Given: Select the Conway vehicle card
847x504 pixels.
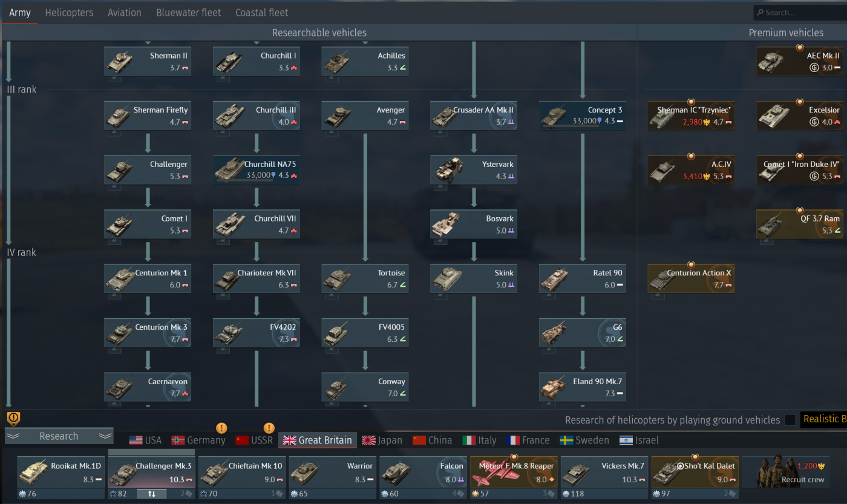Looking at the screenshot, I should tap(365, 387).
